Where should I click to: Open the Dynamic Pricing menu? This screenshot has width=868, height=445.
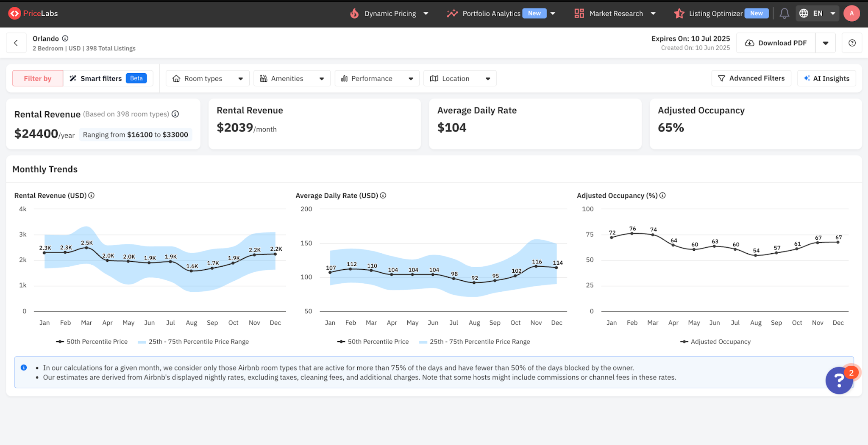pyautogui.click(x=389, y=14)
